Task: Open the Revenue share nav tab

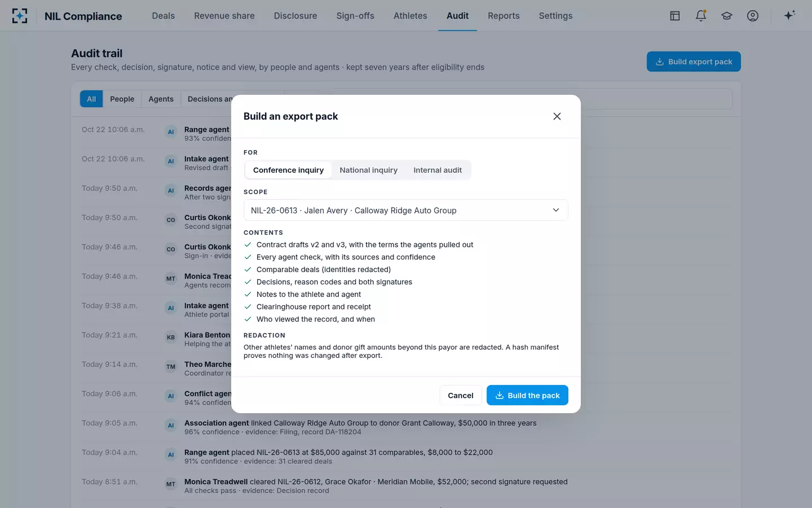Action: pos(224,16)
